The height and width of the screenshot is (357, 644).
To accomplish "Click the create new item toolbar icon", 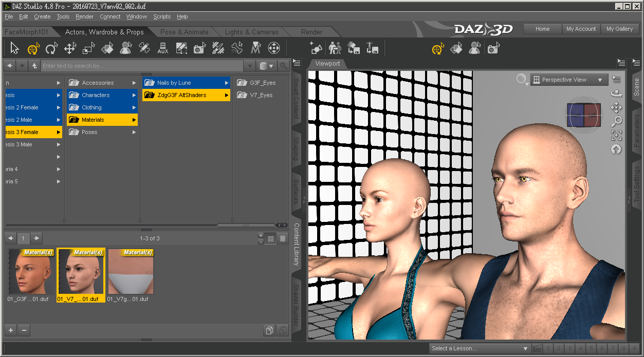I will pos(316,49).
